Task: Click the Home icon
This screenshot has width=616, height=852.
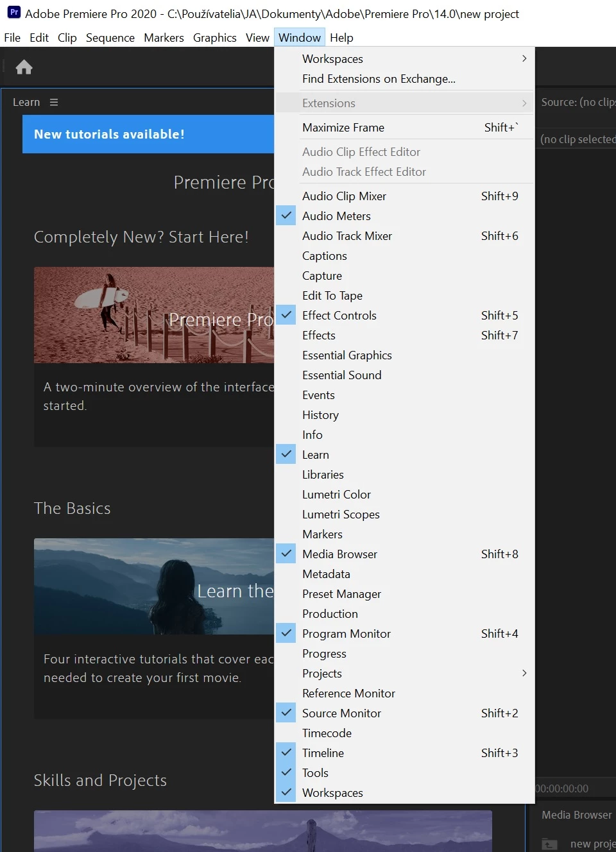Action: click(24, 67)
